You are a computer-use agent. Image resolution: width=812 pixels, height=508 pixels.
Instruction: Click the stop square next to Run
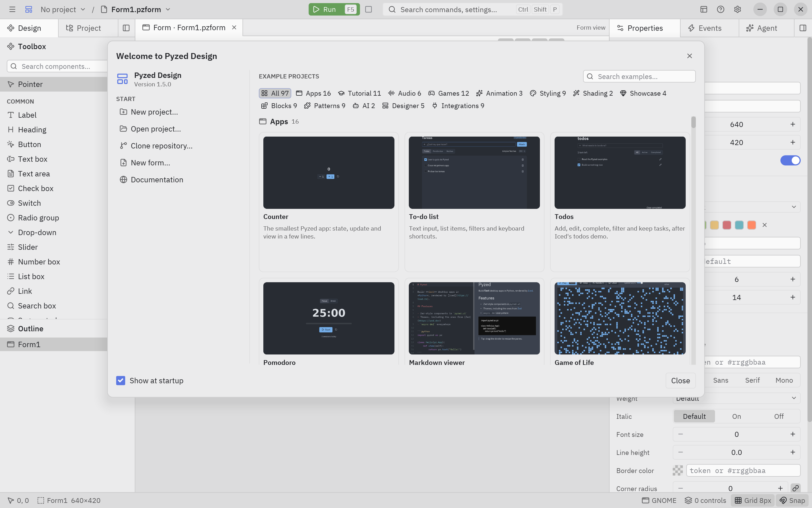(x=369, y=9)
